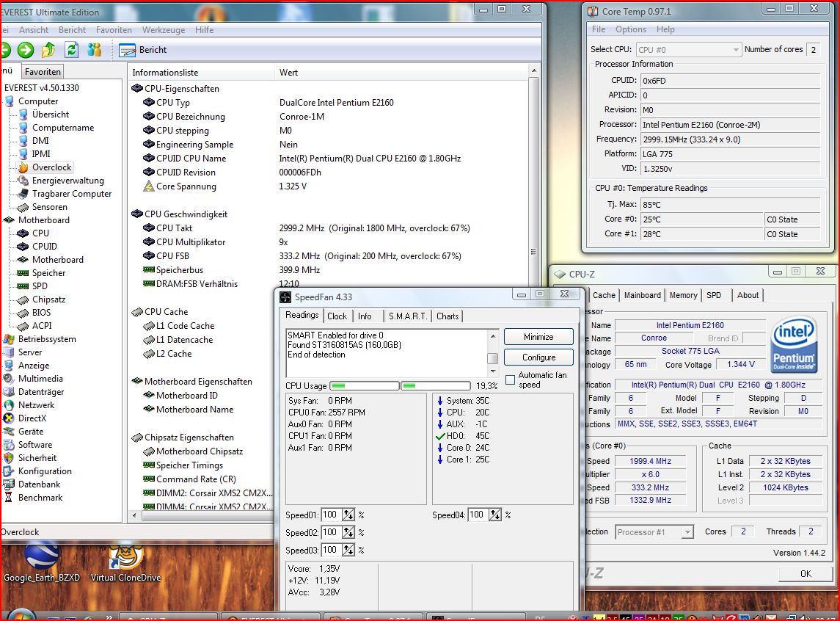840x621 pixels.
Task: Select the Übersicht item in the tree
Action: pyautogui.click(x=51, y=114)
